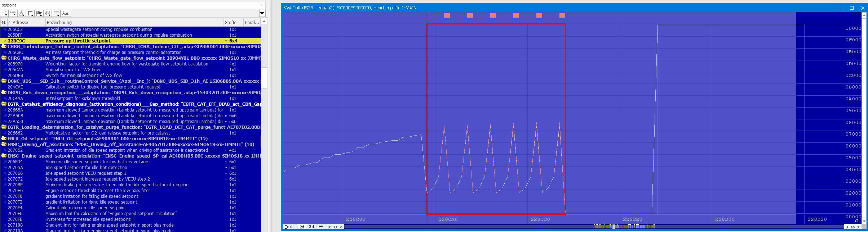Image resolution: width=868 pixels, height=232 pixels.
Task: Click the lines list-options toolbar icon
Action: pos(56,13)
